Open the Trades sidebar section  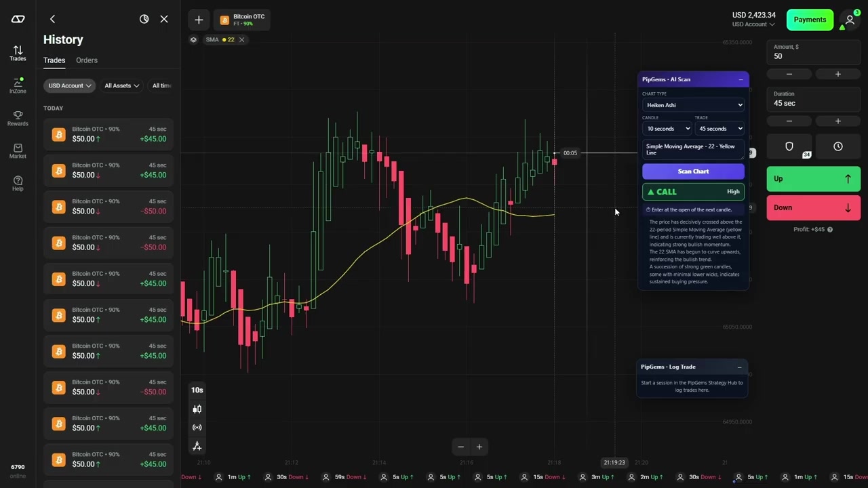[18, 53]
